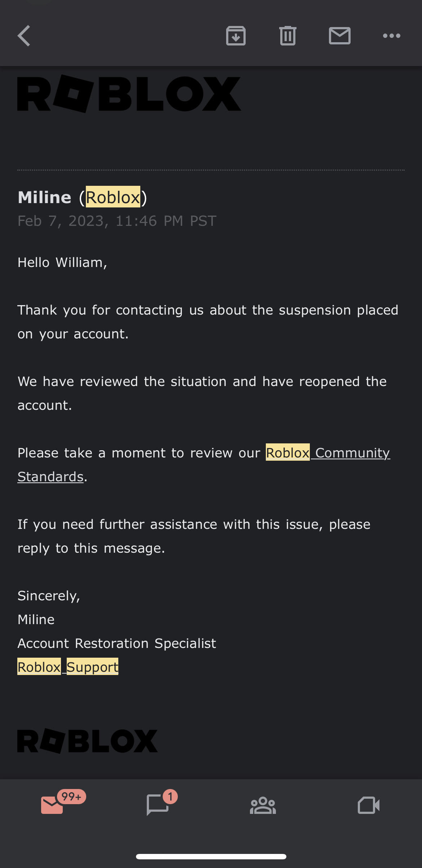Image resolution: width=422 pixels, height=868 pixels.
Task: Go back using the left chevron arrow
Action: 24,36
